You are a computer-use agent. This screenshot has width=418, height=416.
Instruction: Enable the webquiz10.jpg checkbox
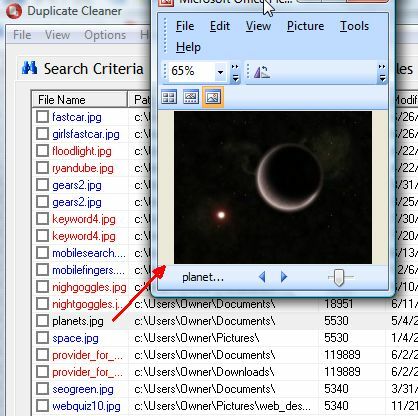coord(42,406)
